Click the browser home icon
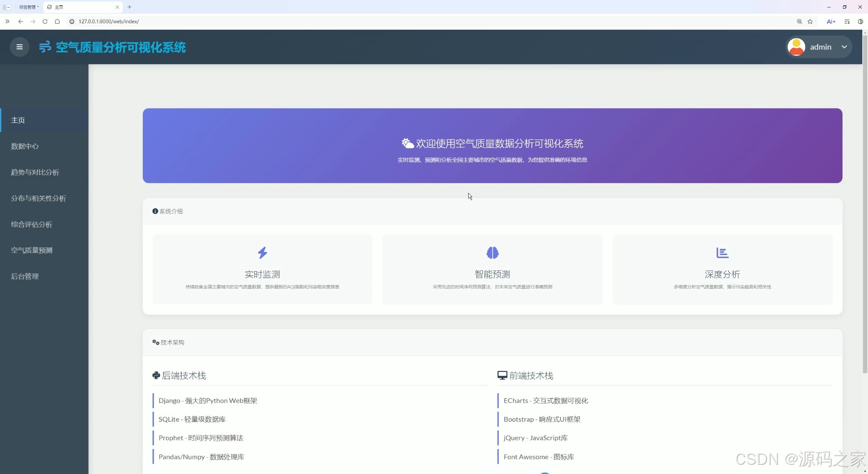The image size is (868, 474). [x=57, y=22]
